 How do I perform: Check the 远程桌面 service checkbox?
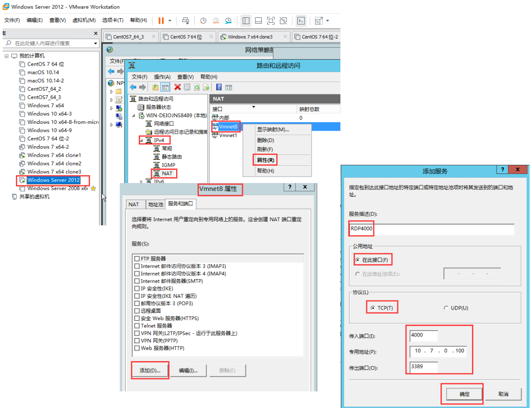(x=137, y=311)
